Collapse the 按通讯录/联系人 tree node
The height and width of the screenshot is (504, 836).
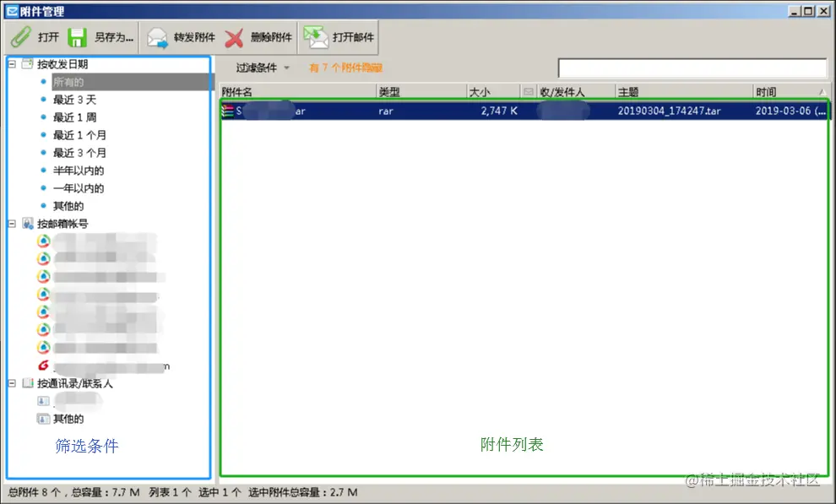tap(12, 383)
